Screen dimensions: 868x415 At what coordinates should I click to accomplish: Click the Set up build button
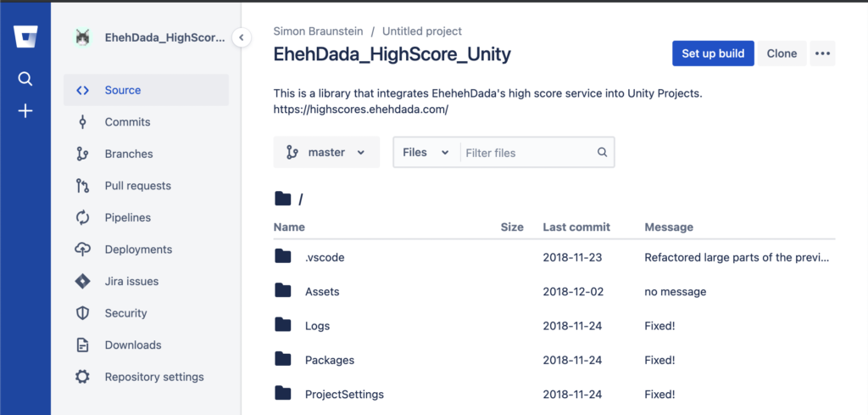[x=713, y=53]
